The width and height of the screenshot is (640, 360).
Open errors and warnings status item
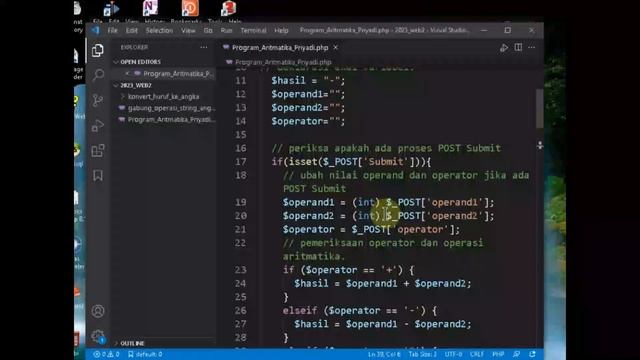(x=106, y=354)
